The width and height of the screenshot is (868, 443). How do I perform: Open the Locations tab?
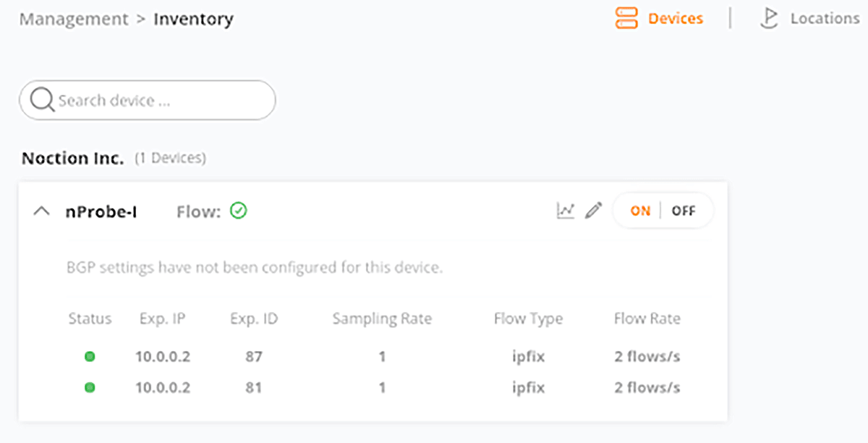809,19
